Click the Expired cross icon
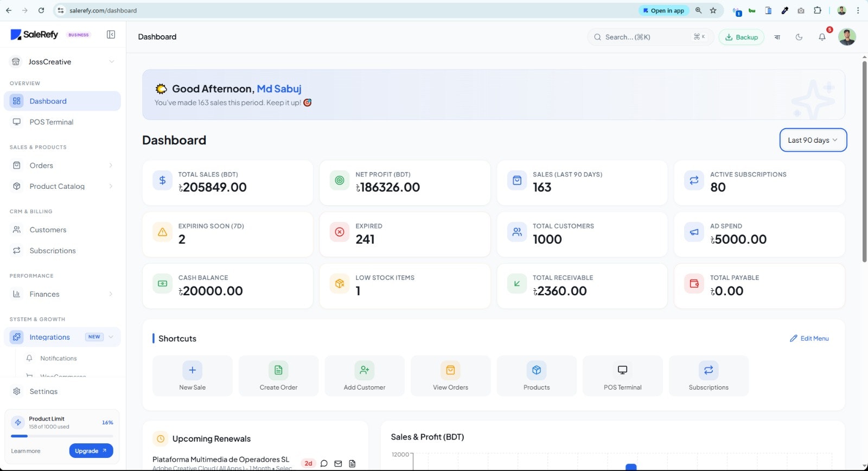 [x=340, y=232]
